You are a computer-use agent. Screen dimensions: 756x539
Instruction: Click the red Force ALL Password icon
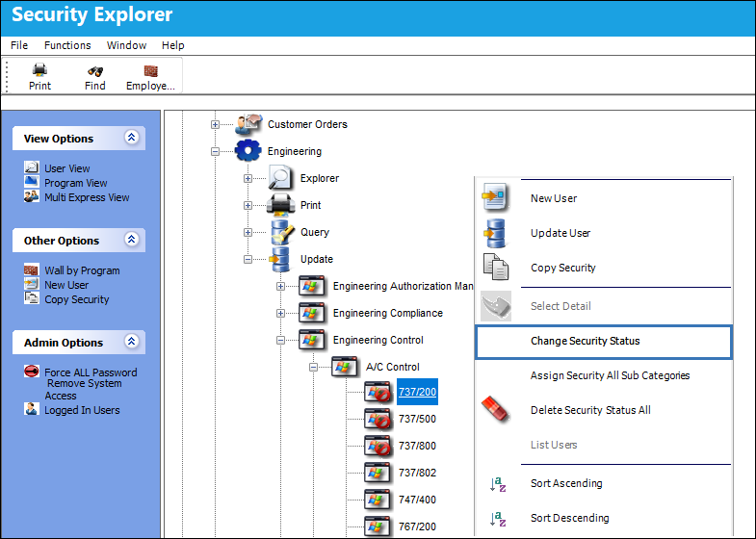[32, 371]
